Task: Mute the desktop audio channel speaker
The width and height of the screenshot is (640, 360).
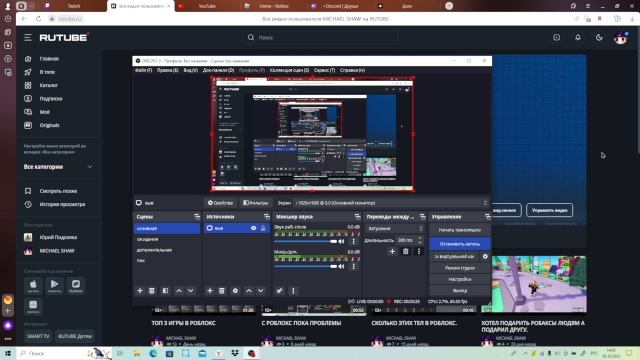Action: (x=342, y=241)
